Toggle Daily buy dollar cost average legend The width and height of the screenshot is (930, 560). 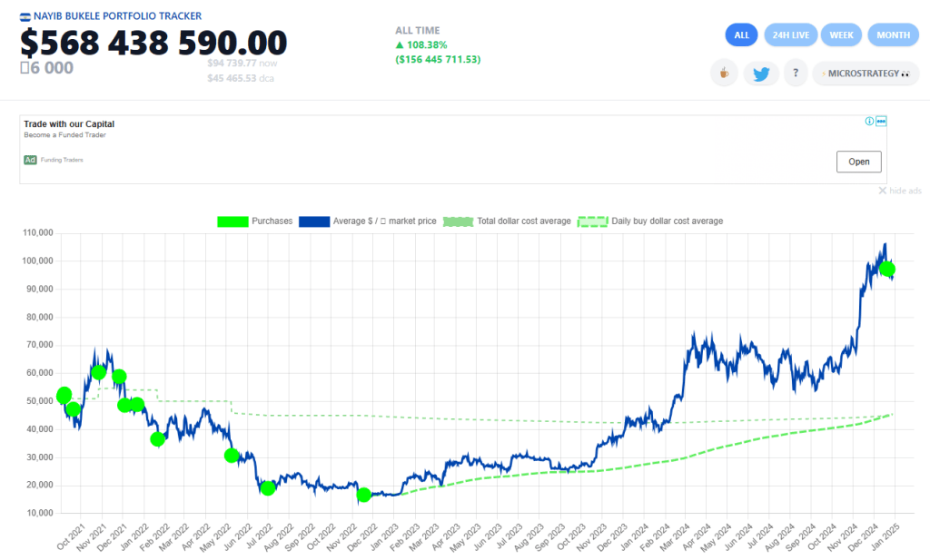(x=650, y=221)
